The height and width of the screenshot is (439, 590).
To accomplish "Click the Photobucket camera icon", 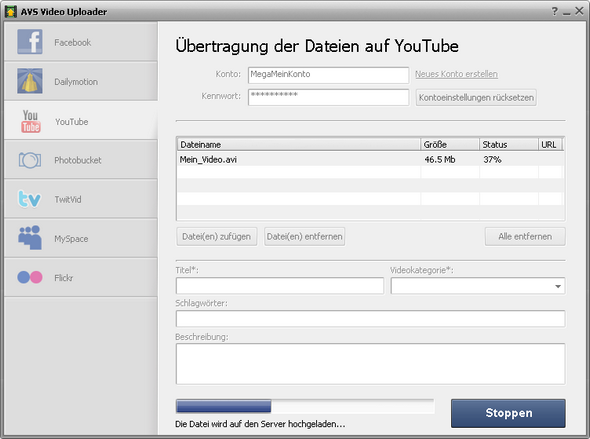I will click(x=30, y=160).
